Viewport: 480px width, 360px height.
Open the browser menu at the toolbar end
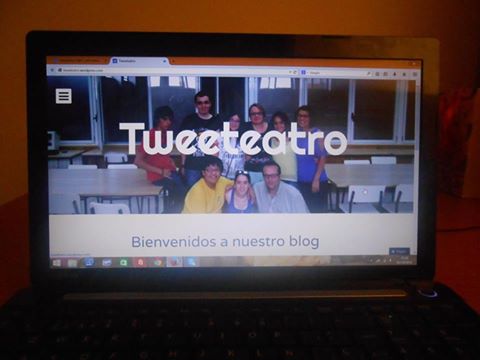coord(415,74)
